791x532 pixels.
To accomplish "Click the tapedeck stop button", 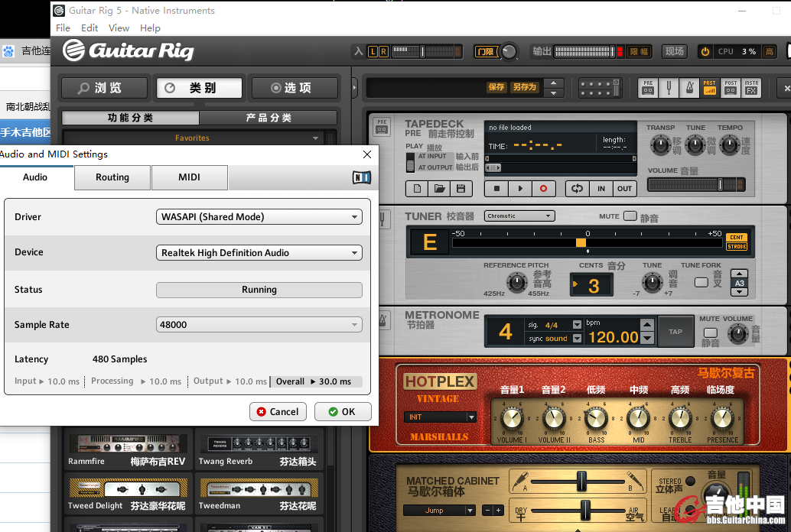I will point(496,189).
